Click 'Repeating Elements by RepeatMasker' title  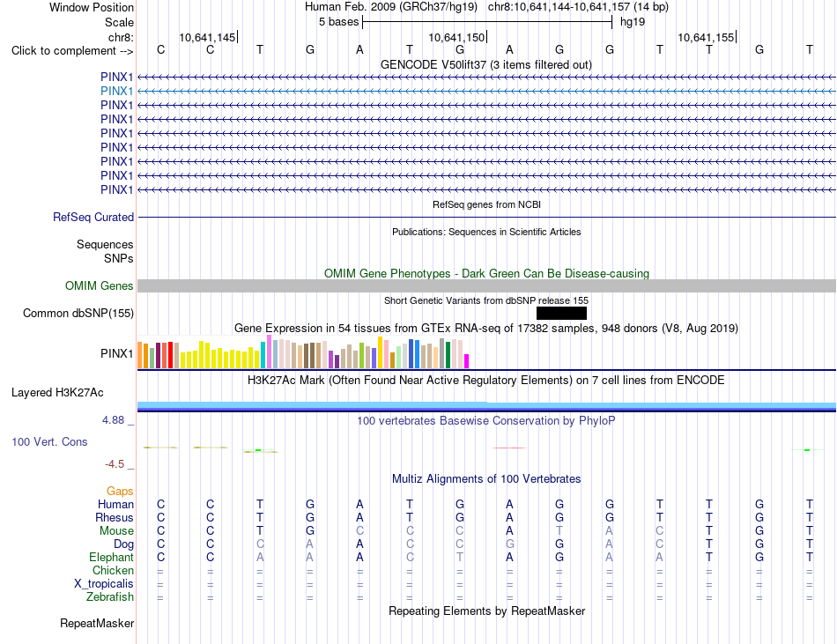point(486,611)
